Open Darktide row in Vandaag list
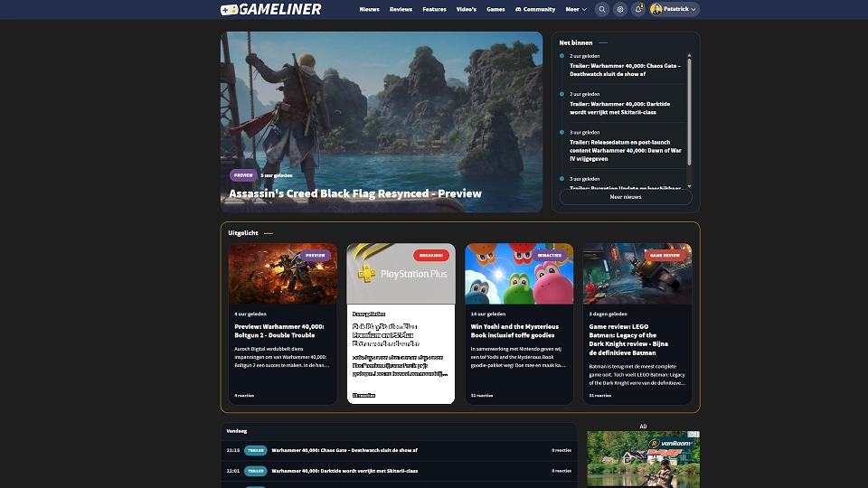This screenshot has height=488, width=868. 399,471
